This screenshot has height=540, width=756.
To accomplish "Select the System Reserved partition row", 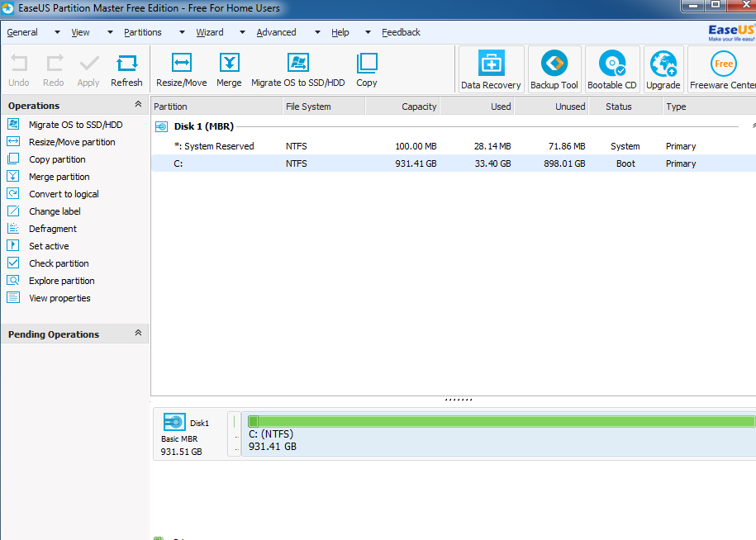I will (x=454, y=146).
